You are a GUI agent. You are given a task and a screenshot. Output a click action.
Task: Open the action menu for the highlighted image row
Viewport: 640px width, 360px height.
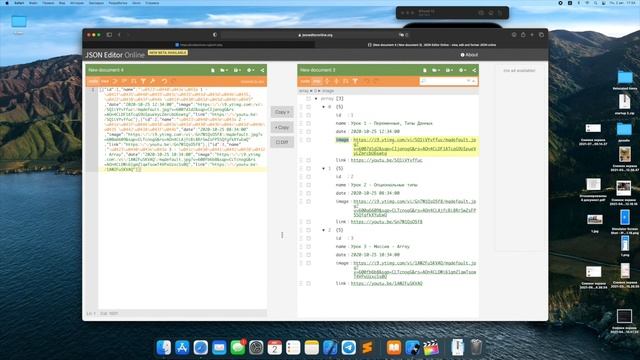pos(309,140)
